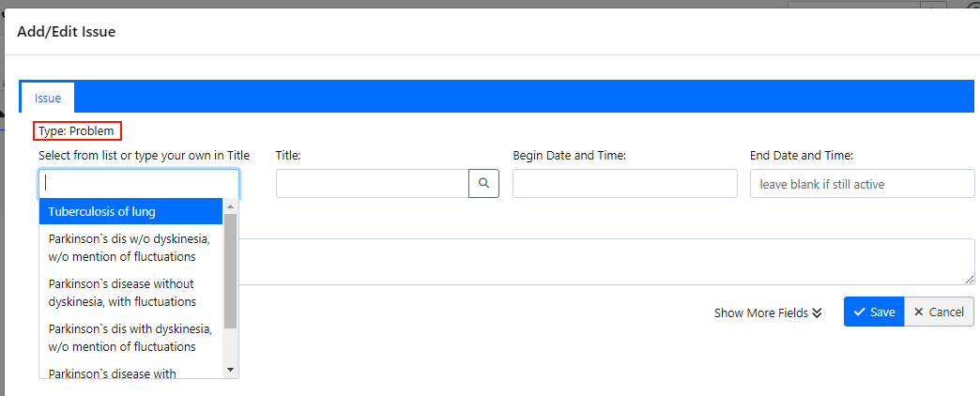980x396 pixels.
Task: Click the search icon beside Title field
Action: (x=483, y=184)
